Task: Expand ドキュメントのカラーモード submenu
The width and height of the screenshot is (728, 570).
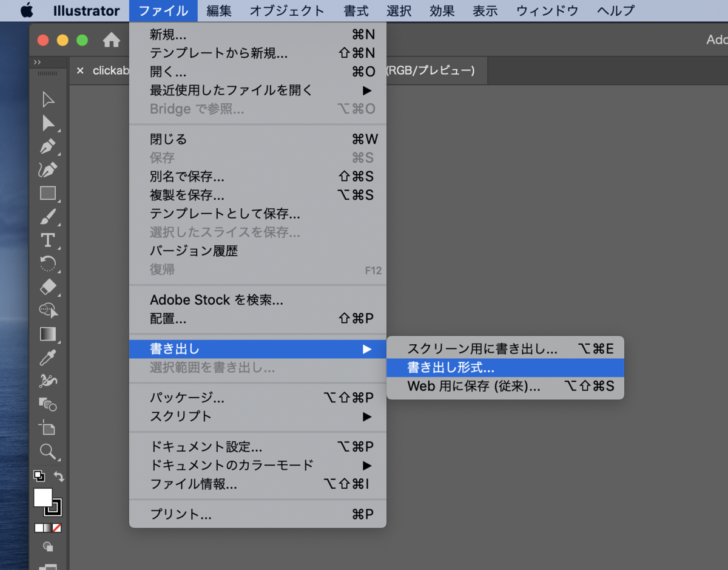Action: tap(258, 466)
